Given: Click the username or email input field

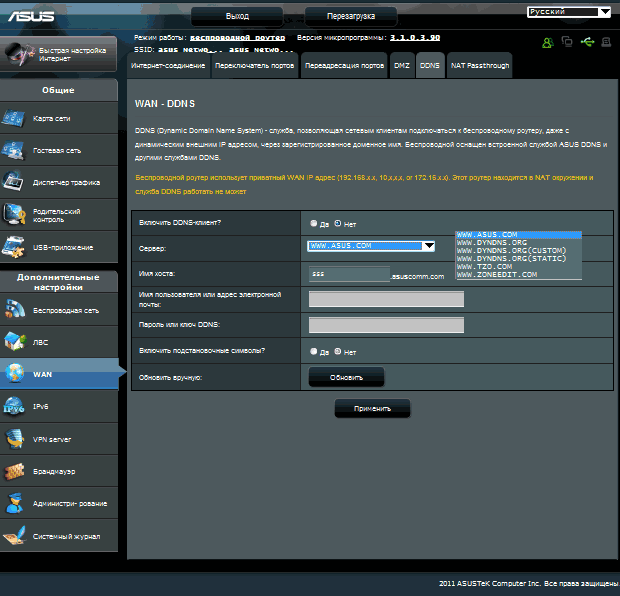Looking at the screenshot, I should (x=386, y=299).
